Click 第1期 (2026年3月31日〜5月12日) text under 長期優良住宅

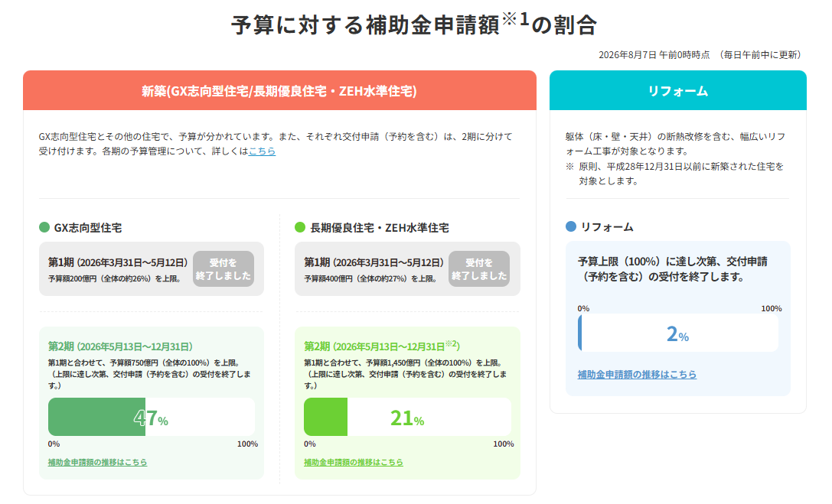point(374,262)
